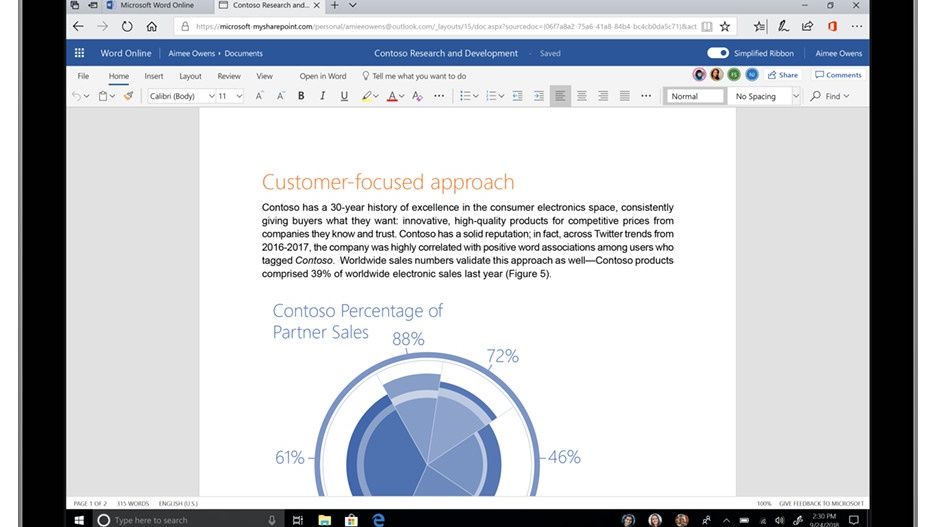Switch to the Insert ribbon tab
Image resolution: width=936 pixels, height=527 pixels.
153,76
